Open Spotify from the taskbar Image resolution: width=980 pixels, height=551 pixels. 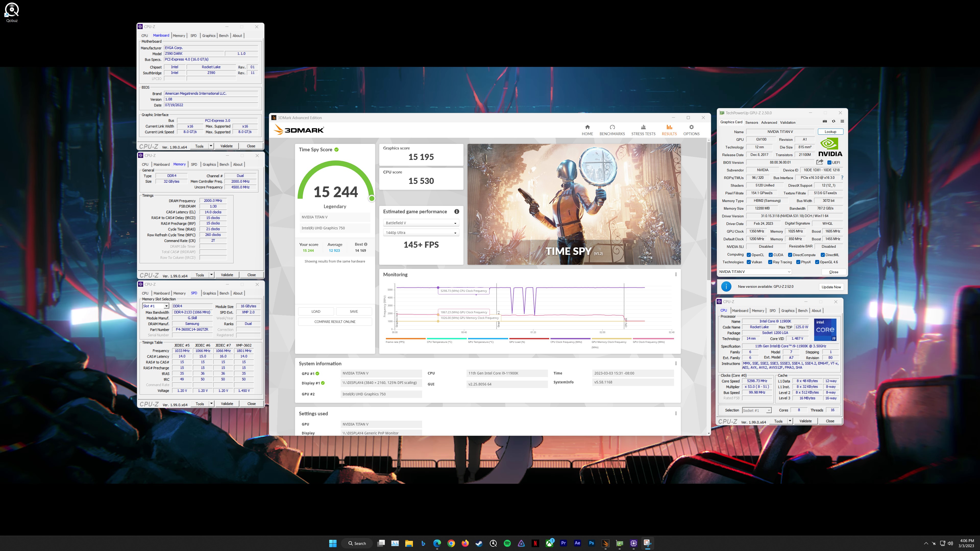pos(507,543)
